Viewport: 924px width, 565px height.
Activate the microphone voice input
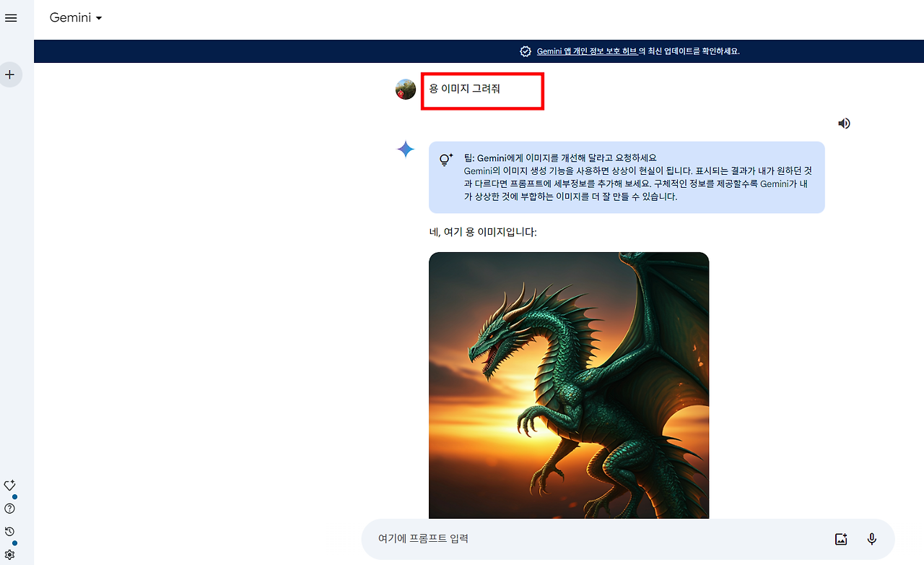coord(872,539)
